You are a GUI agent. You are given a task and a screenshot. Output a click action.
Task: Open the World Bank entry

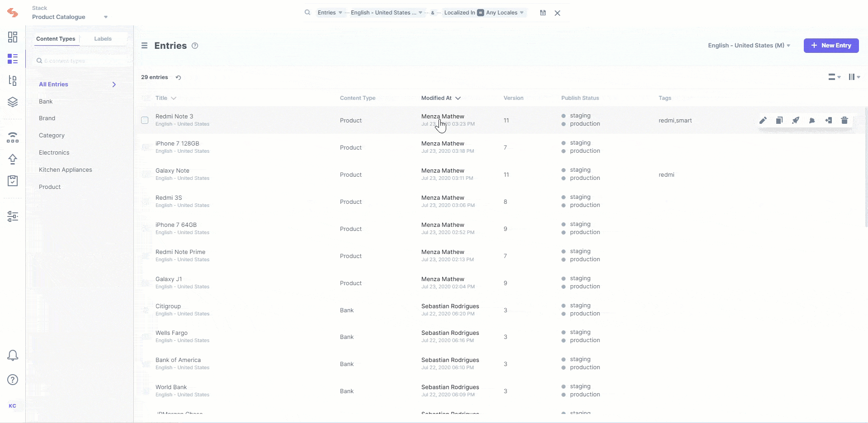(171, 387)
